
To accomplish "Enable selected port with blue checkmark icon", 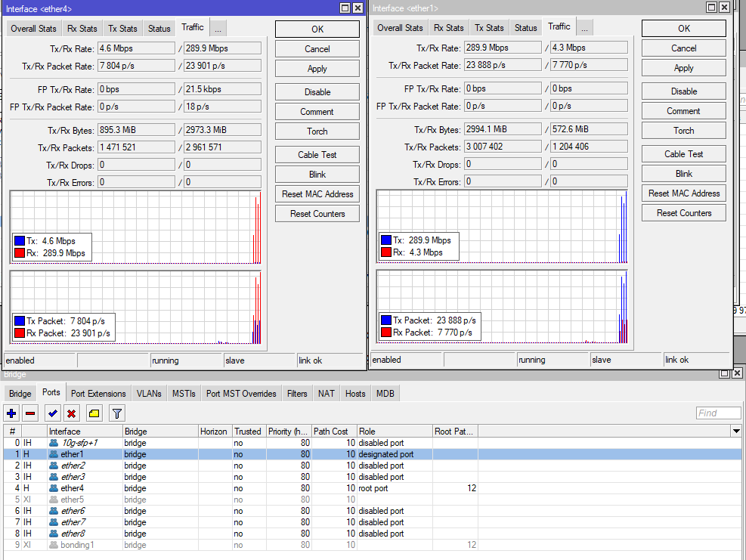I will point(52,413).
